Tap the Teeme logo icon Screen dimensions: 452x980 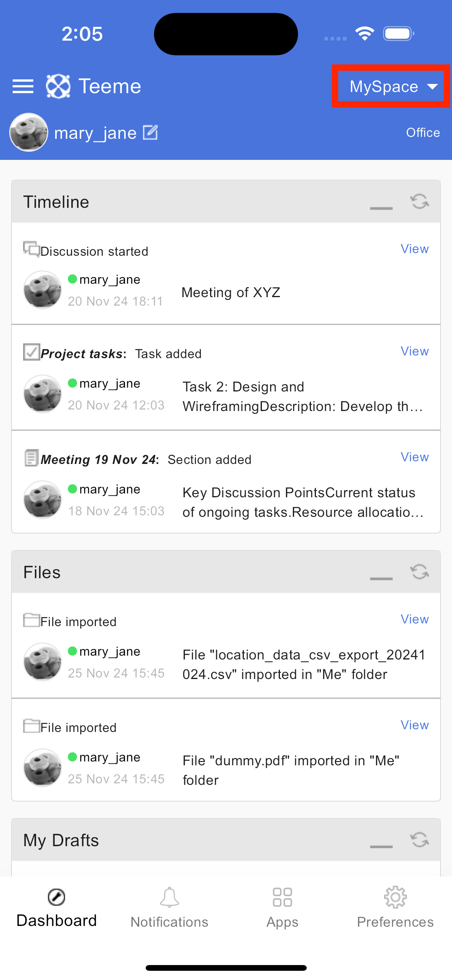coord(58,86)
